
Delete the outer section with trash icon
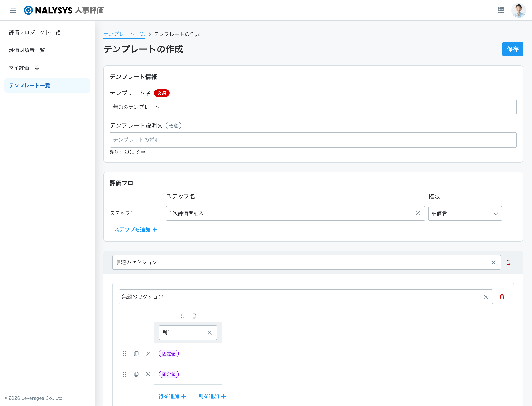[508, 262]
